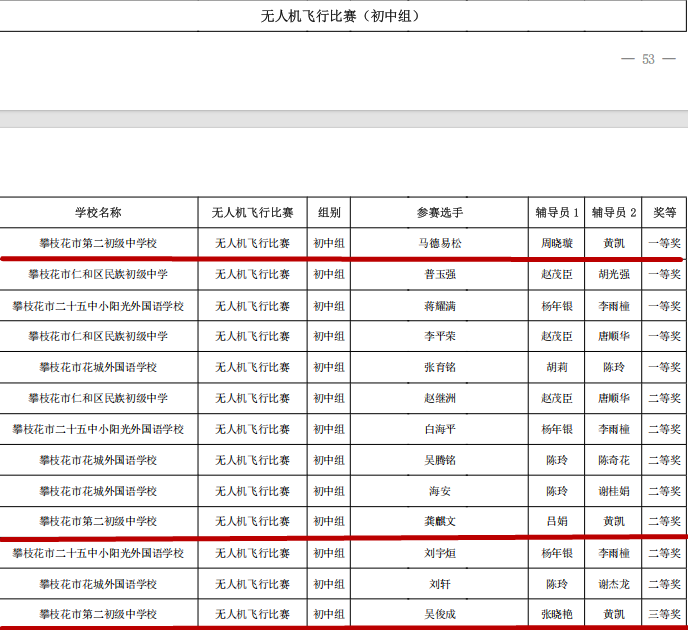The height and width of the screenshot is (630, 688).
Task: Click the 参赛选手 column header
Action: (439, 213)
